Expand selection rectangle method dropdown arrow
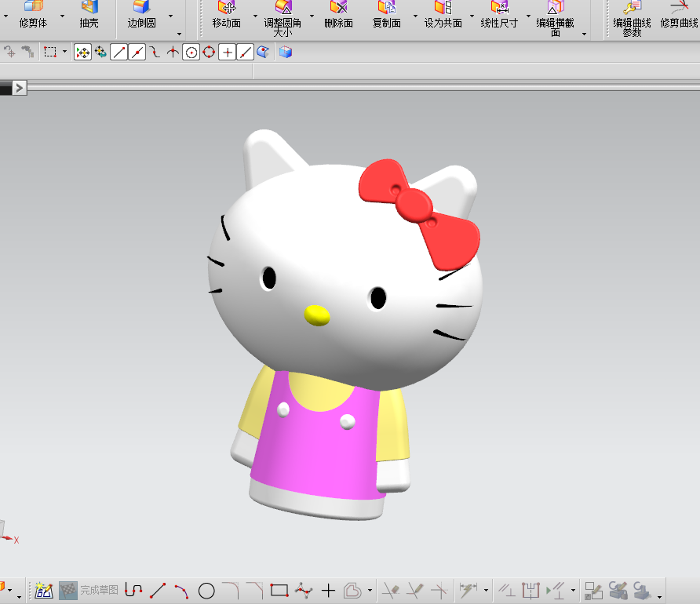The image size is (700, 604). pos(64,53)
